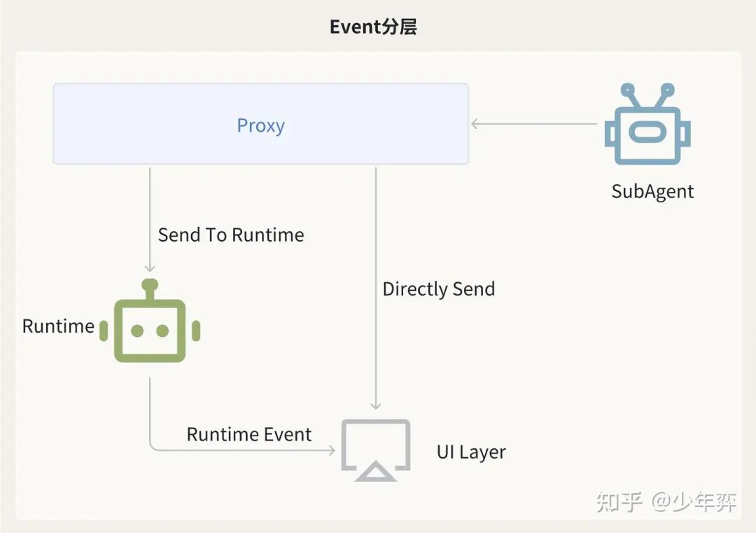This screenshot has height=533, width=756.
Task: Click the arrowhead pointing into the Proxy box
Action: (x=475, y=124)
